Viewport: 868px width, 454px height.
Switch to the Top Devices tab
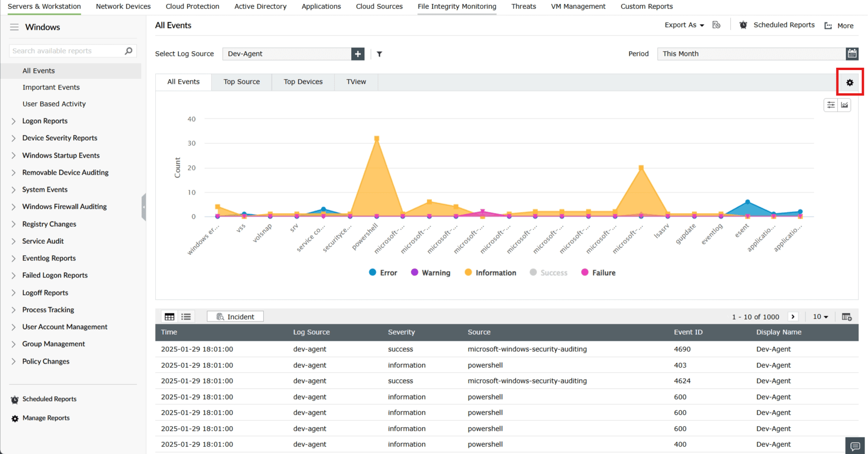click(302, 81)
